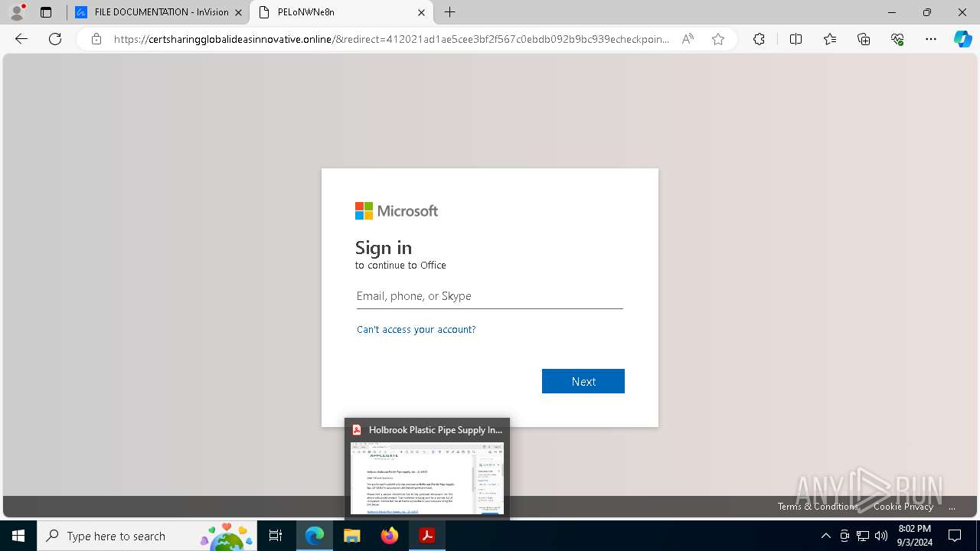
Task: Open File Explorer from taskbar
Action: tap(352, 536)
